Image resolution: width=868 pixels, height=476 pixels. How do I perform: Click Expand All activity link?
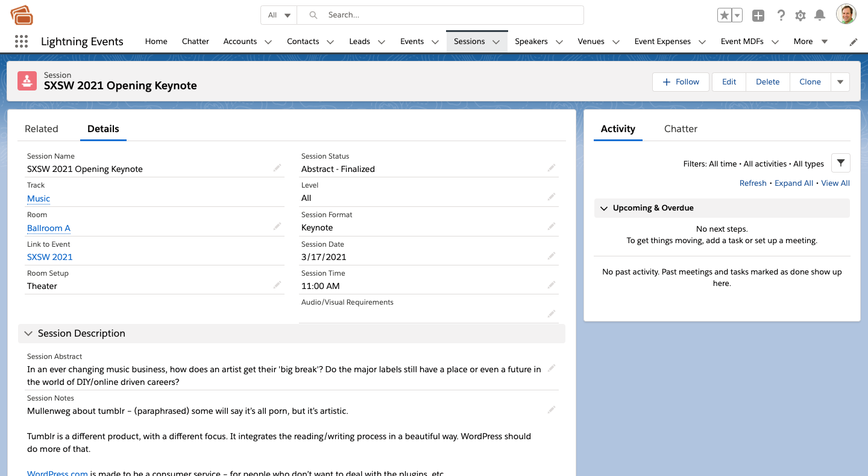pyautogui.click(x=794, y=183)
